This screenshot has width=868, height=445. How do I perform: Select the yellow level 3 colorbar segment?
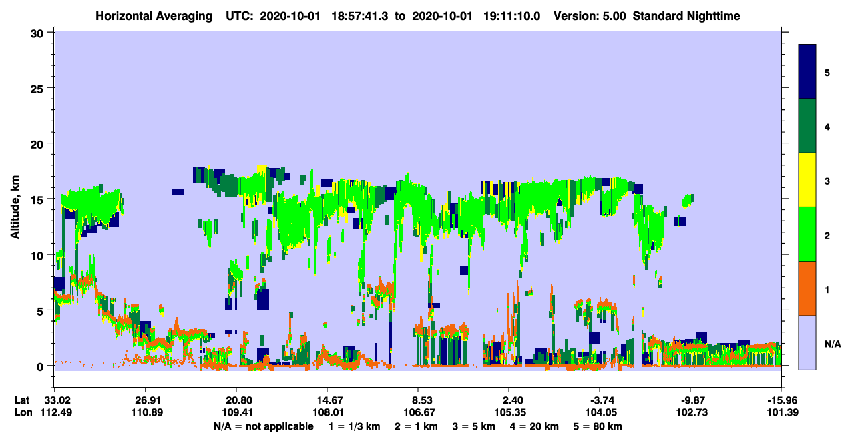tap(807, 180)
